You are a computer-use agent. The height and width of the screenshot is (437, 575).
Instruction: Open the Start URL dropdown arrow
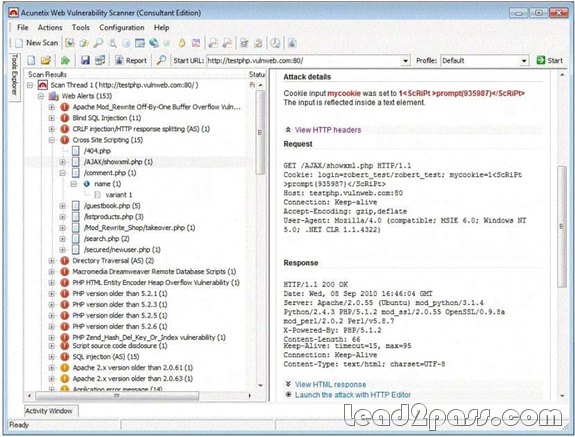click(405, 60)
